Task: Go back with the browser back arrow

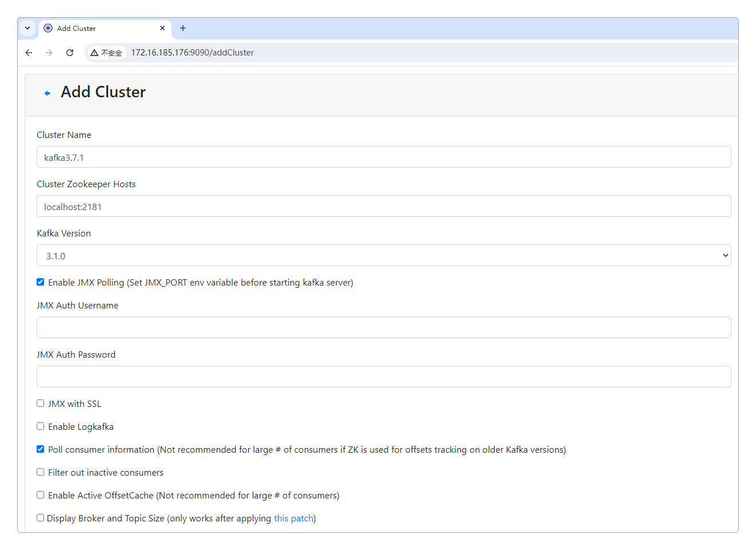Action: [x=29, y=53]
